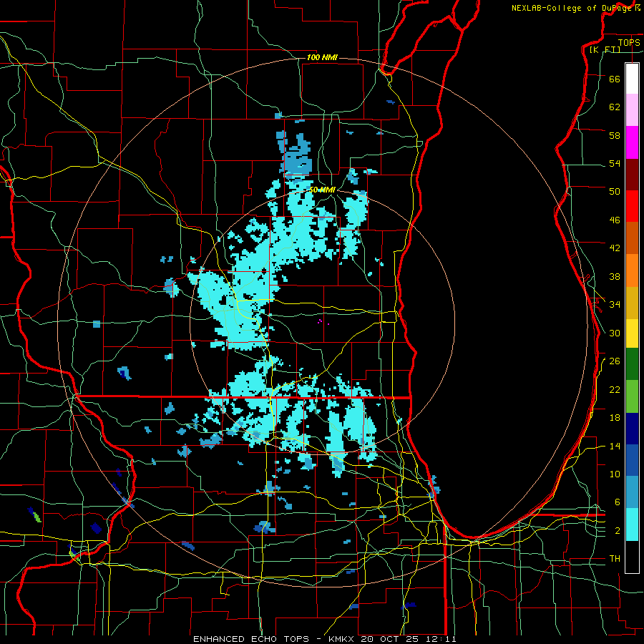Click the '[K FT]' legend units label
Viewport: 644px width, 644px height.
[x=605, y=49]
